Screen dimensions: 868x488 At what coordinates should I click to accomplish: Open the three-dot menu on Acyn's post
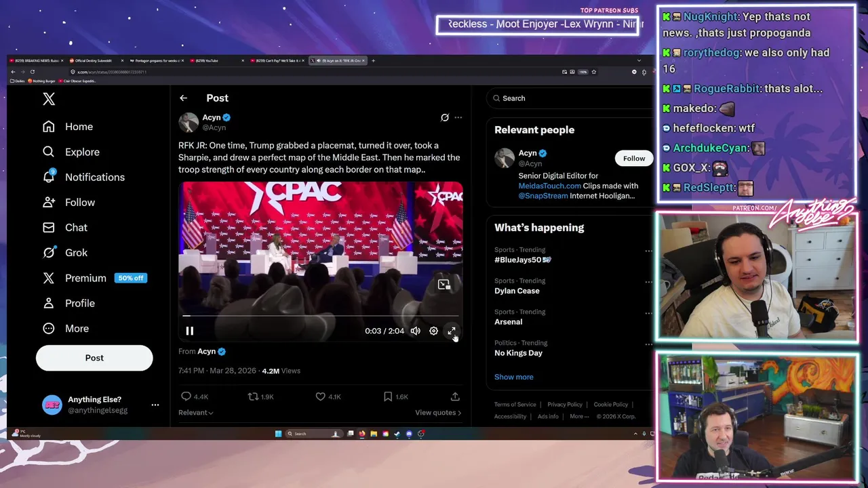click(458, 117)
